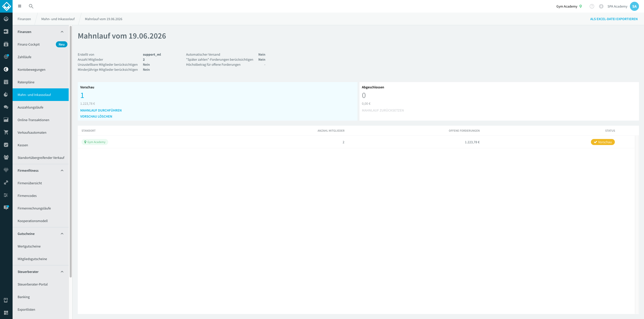Open Banking in the sidebar
This screenshot has width=644, height=319.
tap(41, 297)
